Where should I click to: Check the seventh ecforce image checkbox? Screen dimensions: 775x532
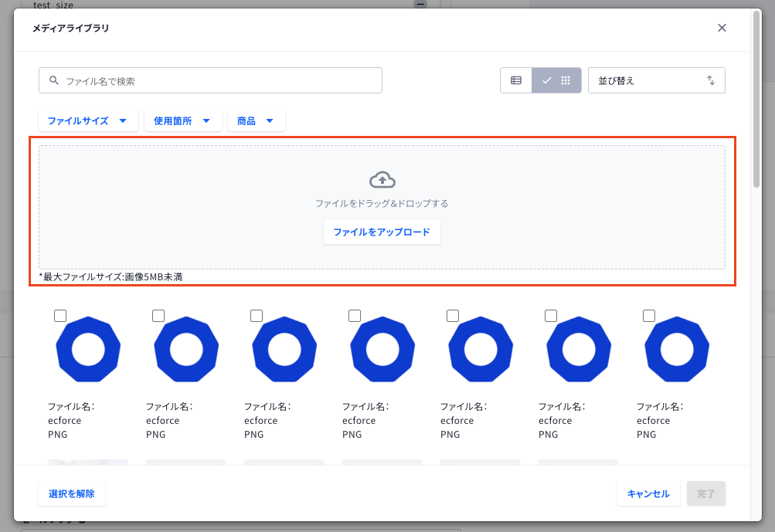pyautogui.click(x=649, y=316)
